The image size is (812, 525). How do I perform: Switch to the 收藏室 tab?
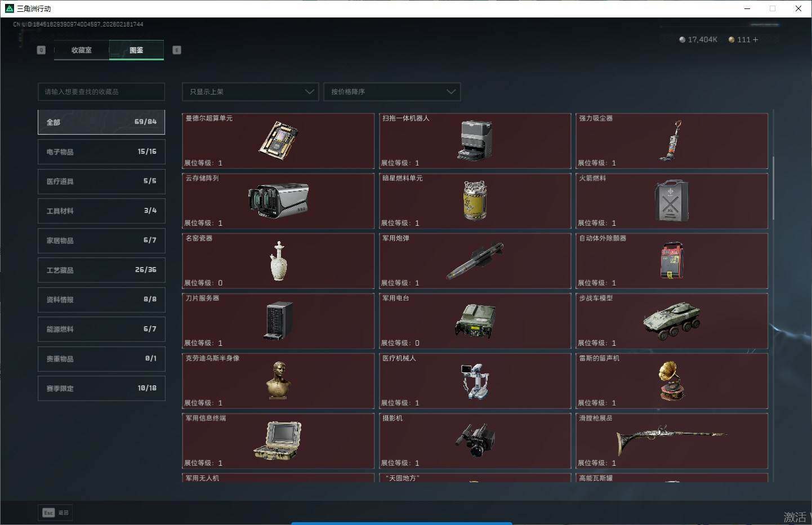(x=82, y=50)
